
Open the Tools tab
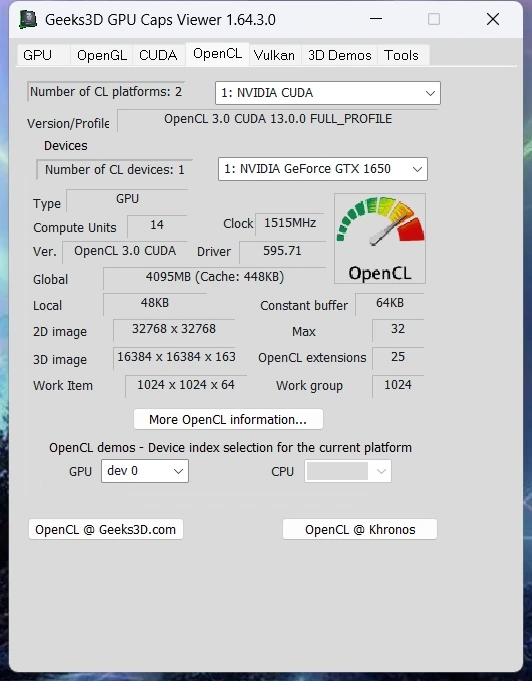point(401,55)
